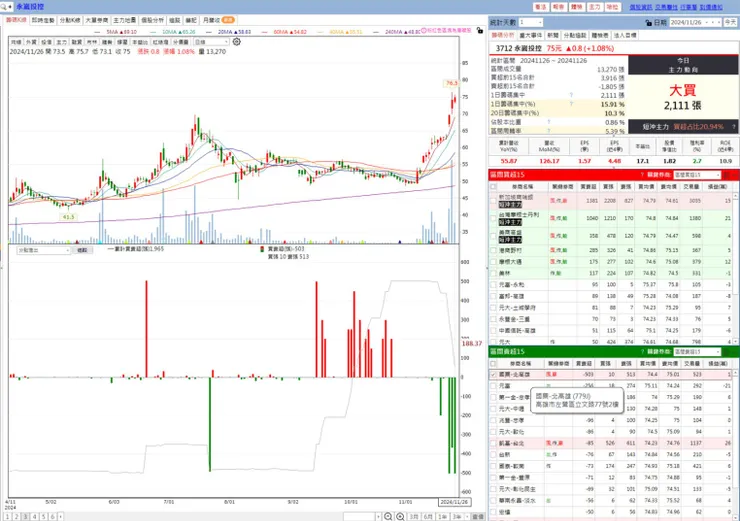The width and height of the screenshot is (740, 521).
Task: Open help icon next to 1日籌碼集中
Action: click(571, 95)
